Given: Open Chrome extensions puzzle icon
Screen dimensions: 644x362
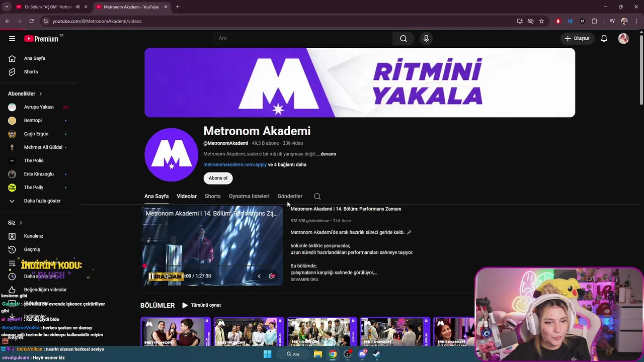Looking at the screenshot, I should [x=595, y=21].
